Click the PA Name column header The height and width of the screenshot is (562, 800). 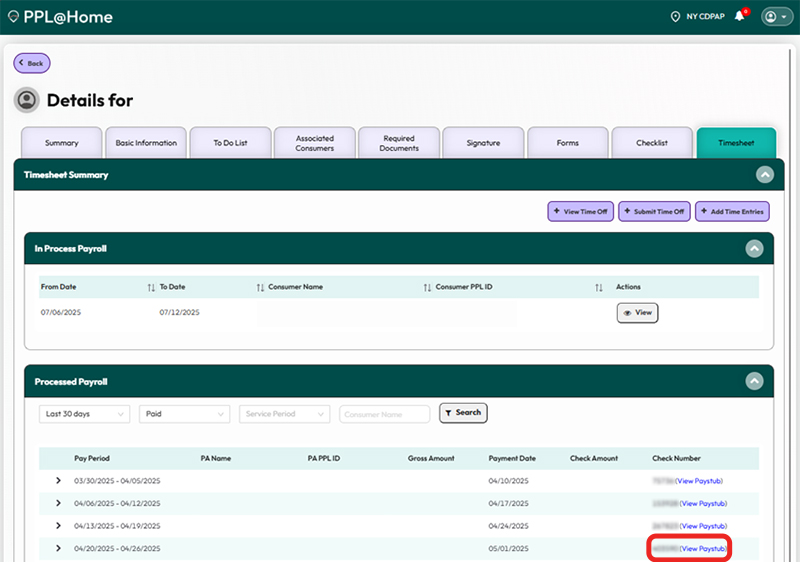[x=215, y=458]
